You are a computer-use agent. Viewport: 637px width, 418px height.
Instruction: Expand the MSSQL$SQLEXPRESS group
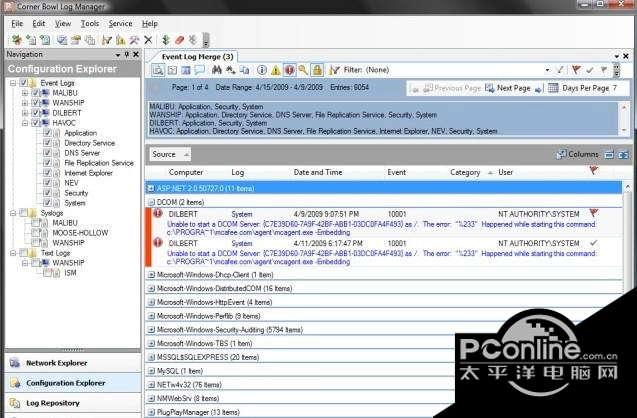click(x=151, y=357)
